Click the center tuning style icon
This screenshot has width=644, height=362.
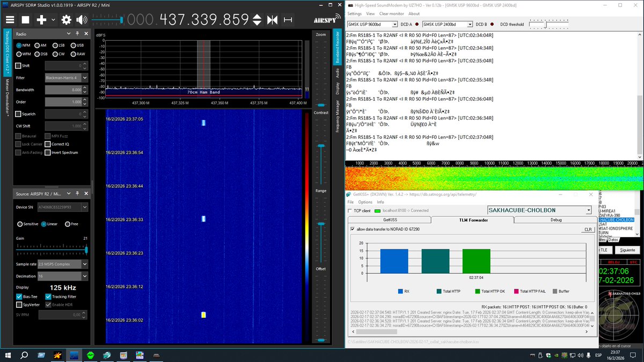click(273, 20)
